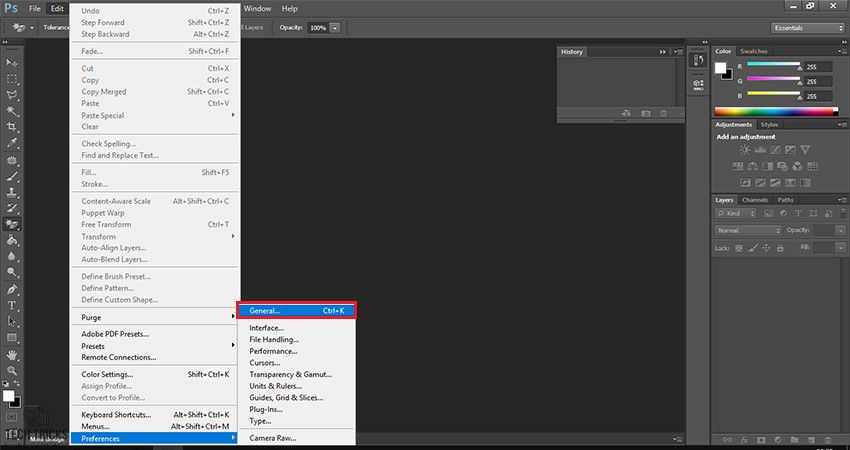This screenshot has width=850, height=450.
Task: Open the Layers panel Opacity dropdown arrow
Action: click(x=840, y=230)
